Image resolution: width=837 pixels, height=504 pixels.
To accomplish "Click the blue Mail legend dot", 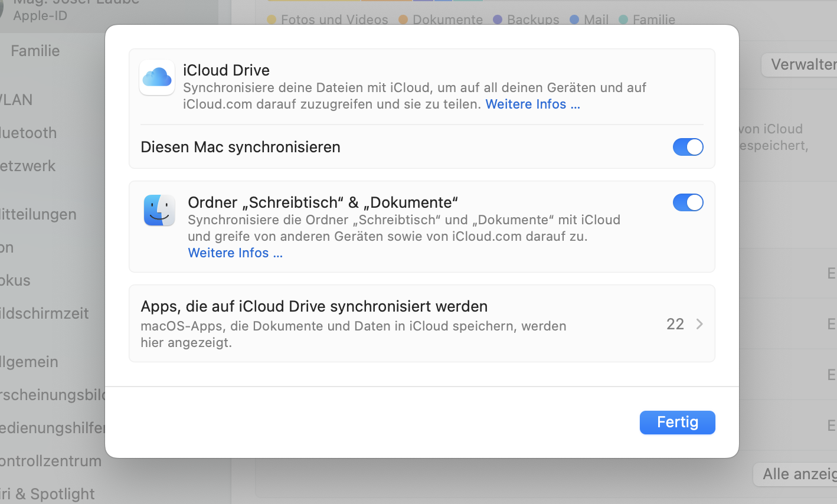I will tap(574, 19).
